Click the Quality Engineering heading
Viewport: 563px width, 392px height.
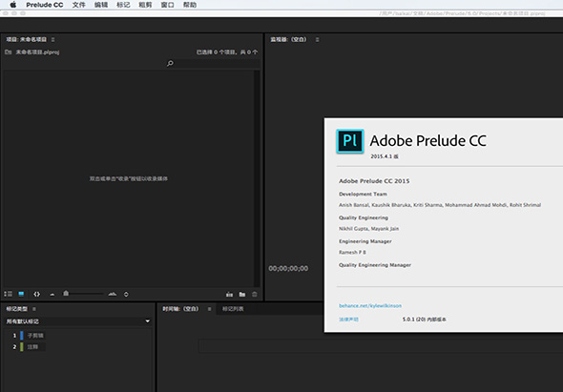[x=364, y=217]
